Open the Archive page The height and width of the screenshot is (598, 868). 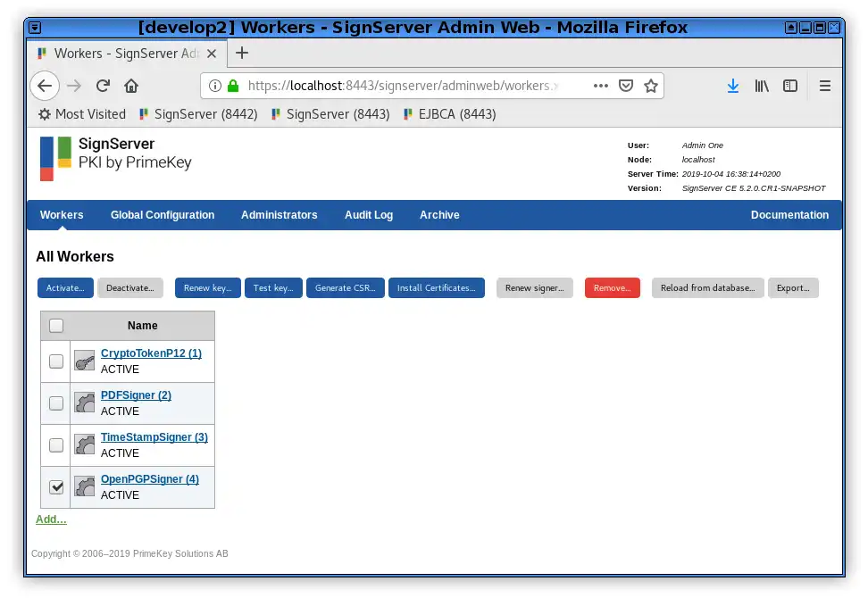point(439,214)
